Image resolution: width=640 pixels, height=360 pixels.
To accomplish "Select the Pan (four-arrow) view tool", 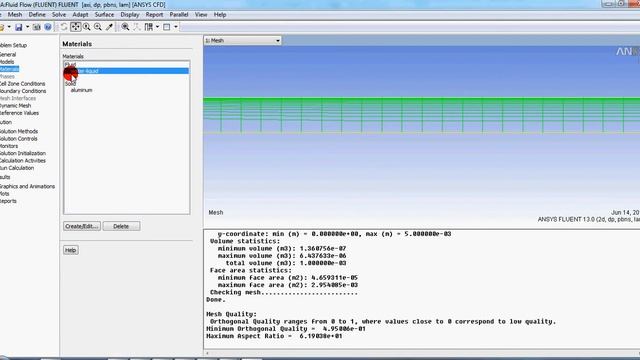I will (76, 27).
